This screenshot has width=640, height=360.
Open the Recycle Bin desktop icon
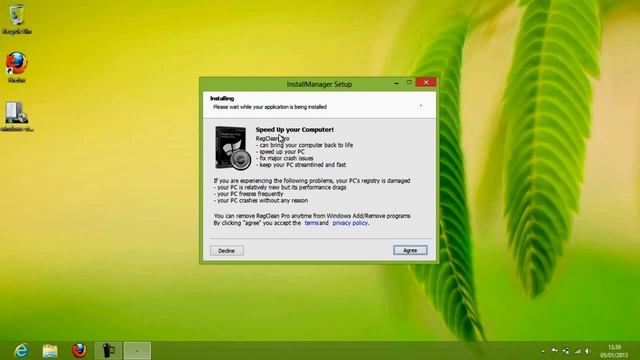tap(17, 19)
